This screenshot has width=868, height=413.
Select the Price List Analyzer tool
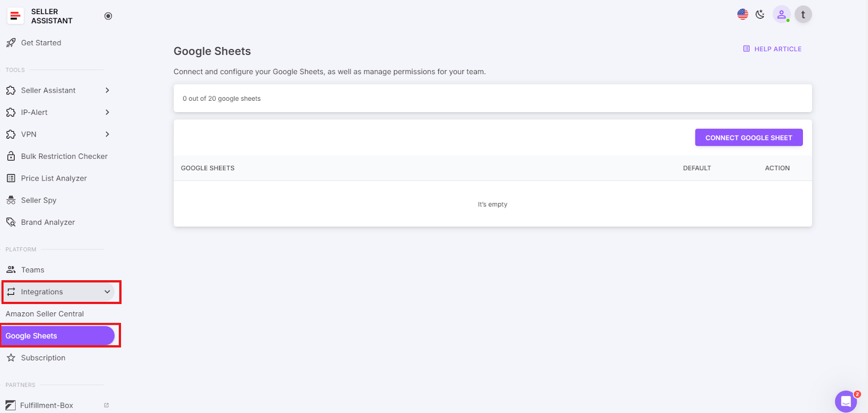click(54, 178)
